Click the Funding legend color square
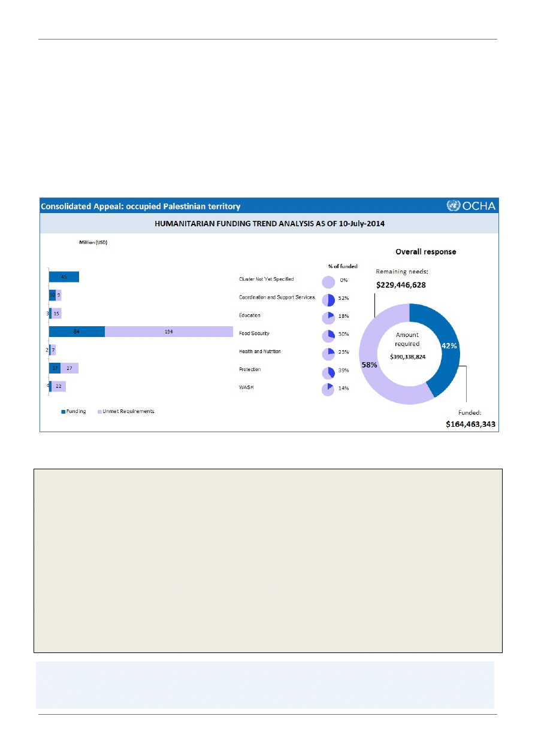Screen dimensions: 535x756 (x=63, y=412)
